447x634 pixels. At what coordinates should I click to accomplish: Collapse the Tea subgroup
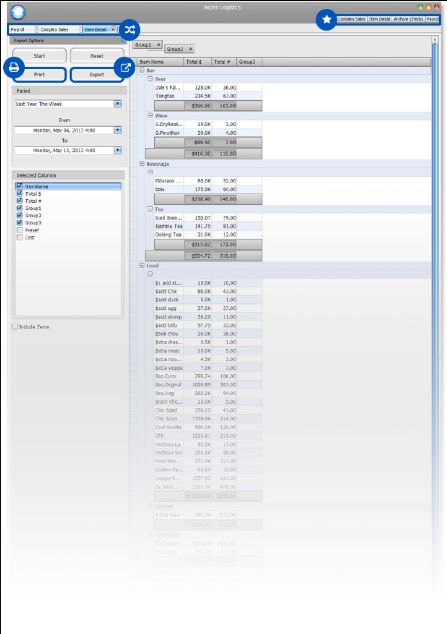coord(150,209)
